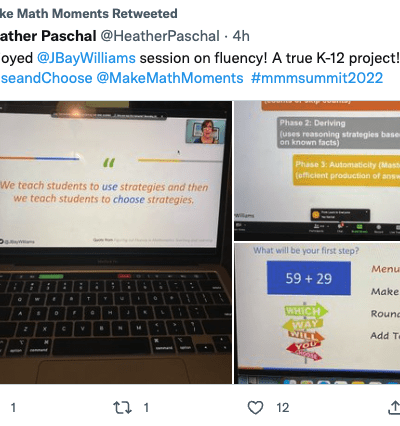This screenshot has width=400, height=426.
Task: Open Make Math Moments Retweeted label
Action: pyautogui.click(x=88, y=14)
